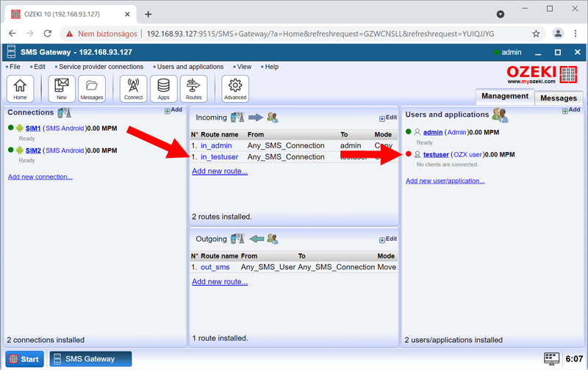Open a new browser tab
The width and height of the screenshot is (588, 370).
coord(148,14)
